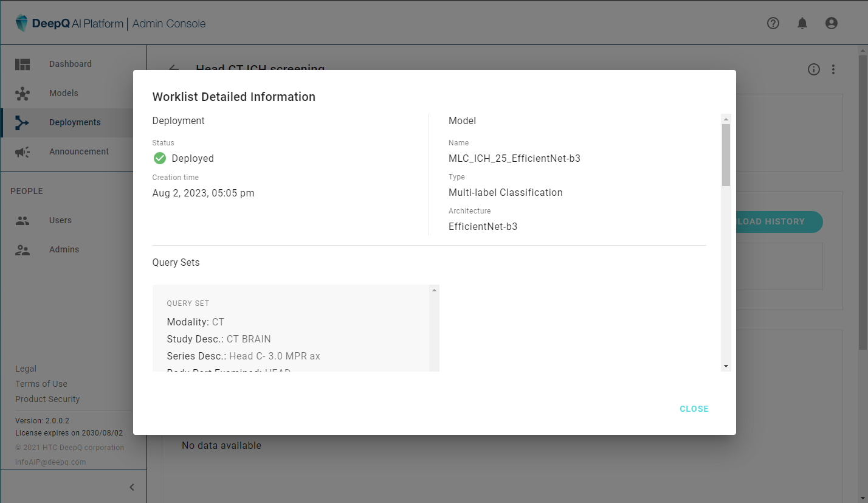The height and width of the screenshot is (503, 868).
Task: Select Deployments in the sidebar menu
Action: tap(75, 122)
